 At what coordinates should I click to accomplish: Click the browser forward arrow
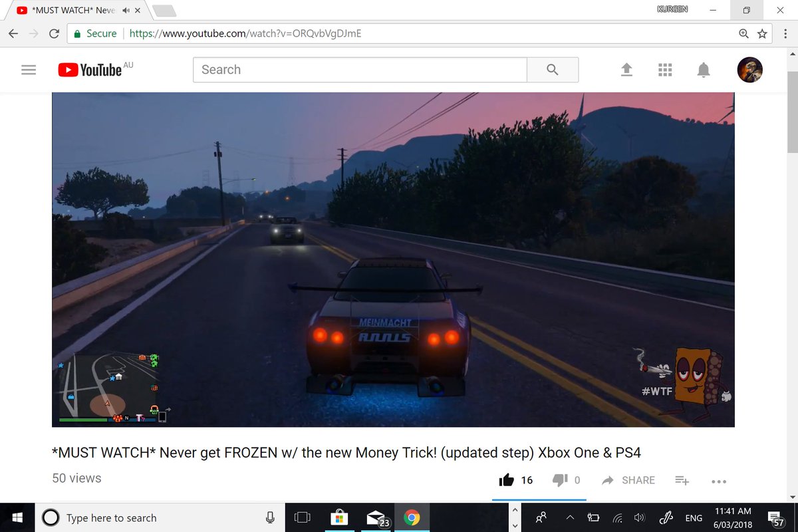(x=33, y=33)
